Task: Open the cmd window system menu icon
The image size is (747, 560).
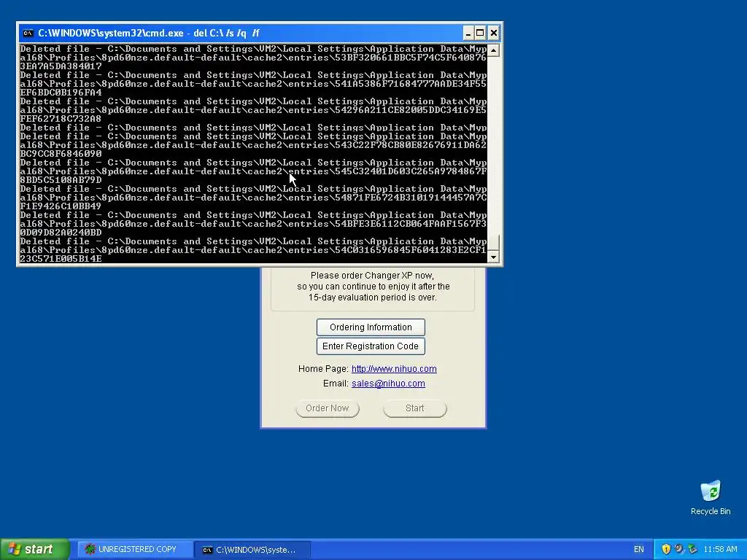Action: click(28, 33)
